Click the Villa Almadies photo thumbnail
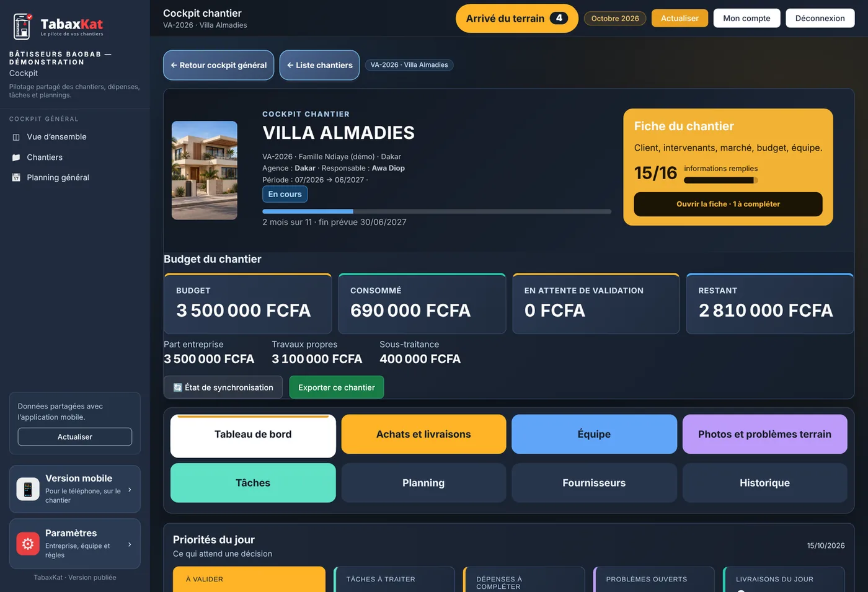The width and height of the screenshot is (868, 592). tap(205, 170)
